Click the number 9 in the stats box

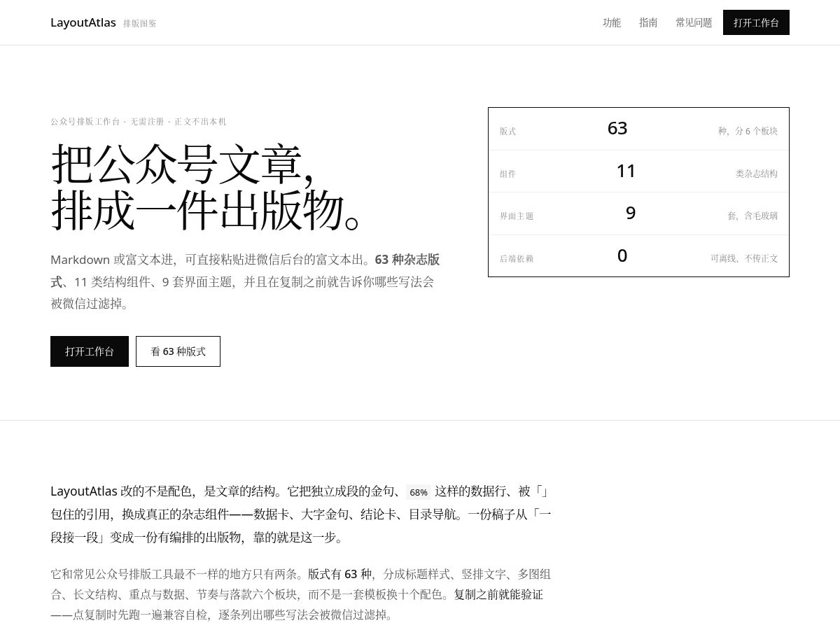tap(631, 213)
